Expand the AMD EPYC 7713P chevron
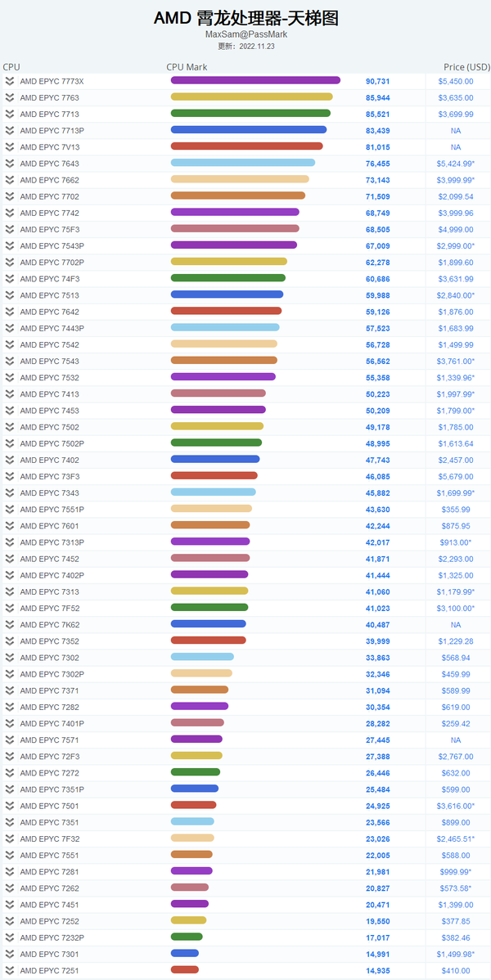491x980 pixels. 9,131
